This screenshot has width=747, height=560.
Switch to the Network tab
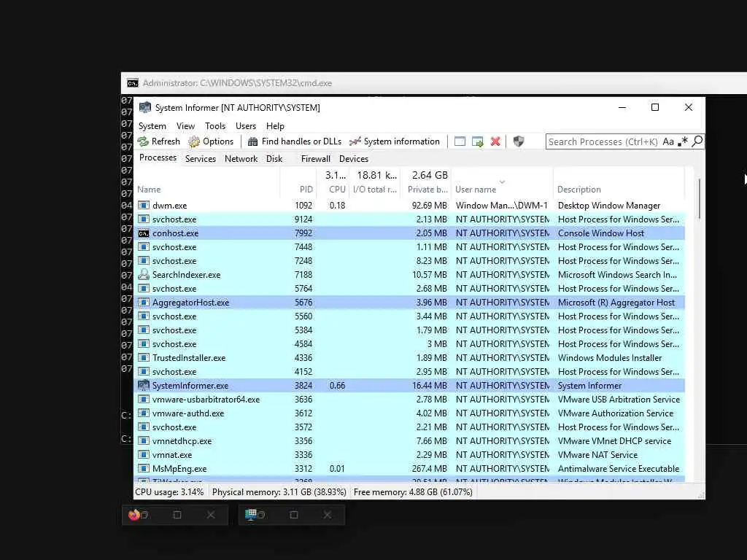click(241, 158)
